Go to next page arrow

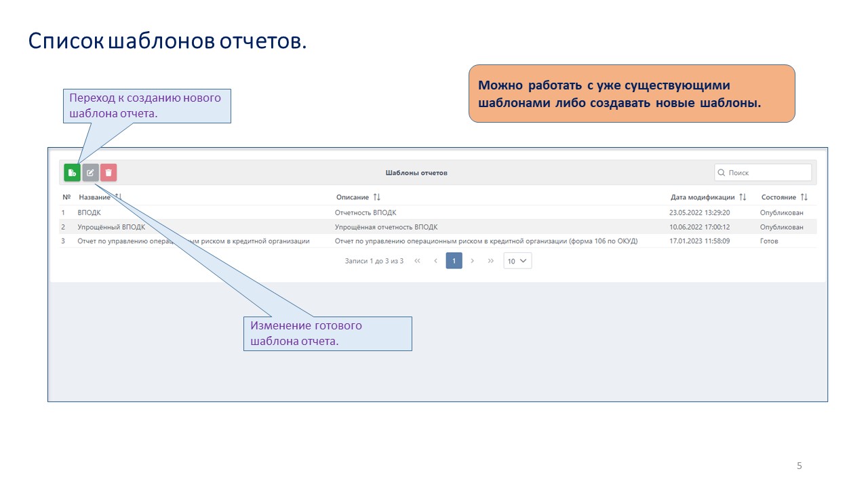[x=472, y=261]
